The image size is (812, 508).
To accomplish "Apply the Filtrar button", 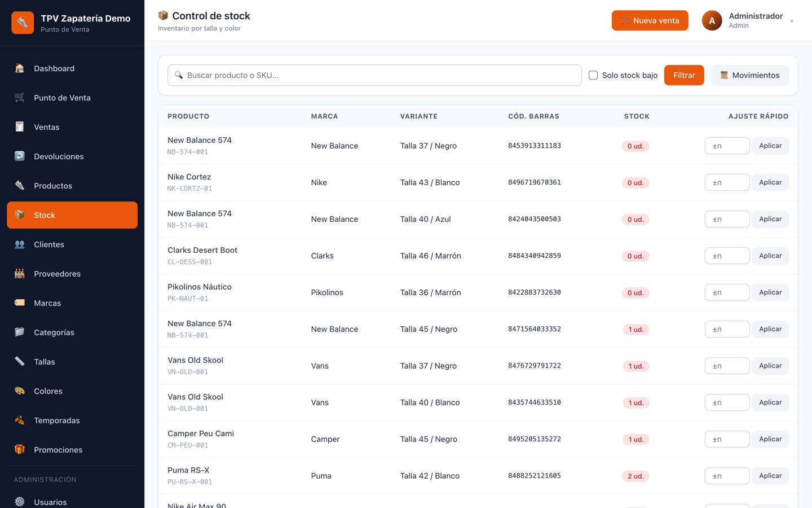I will pyautogui.click(x=684, y=75).
